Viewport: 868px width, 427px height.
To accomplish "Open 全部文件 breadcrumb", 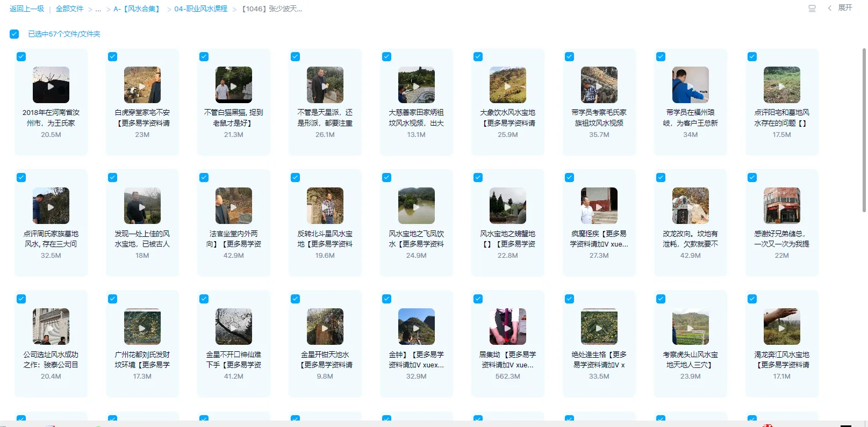I will [70, 9].
